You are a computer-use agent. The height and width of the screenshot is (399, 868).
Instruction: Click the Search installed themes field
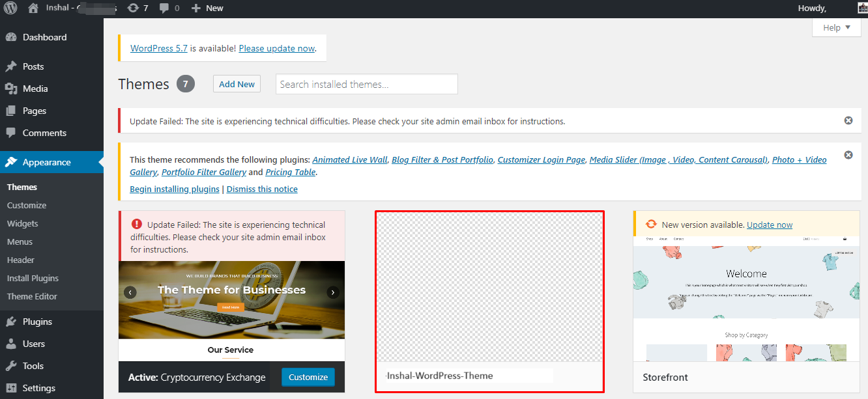click(367, 84)
